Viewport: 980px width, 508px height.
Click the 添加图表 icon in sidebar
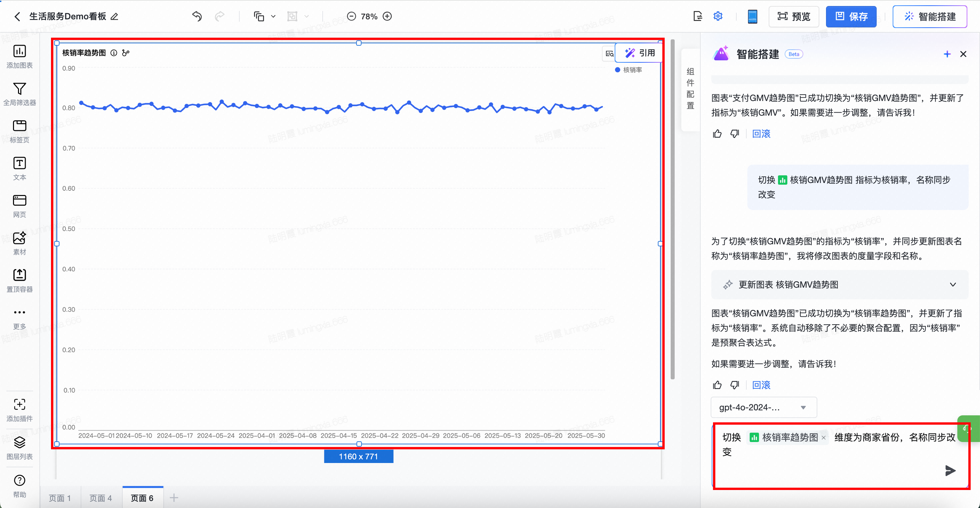click(19, 51)
